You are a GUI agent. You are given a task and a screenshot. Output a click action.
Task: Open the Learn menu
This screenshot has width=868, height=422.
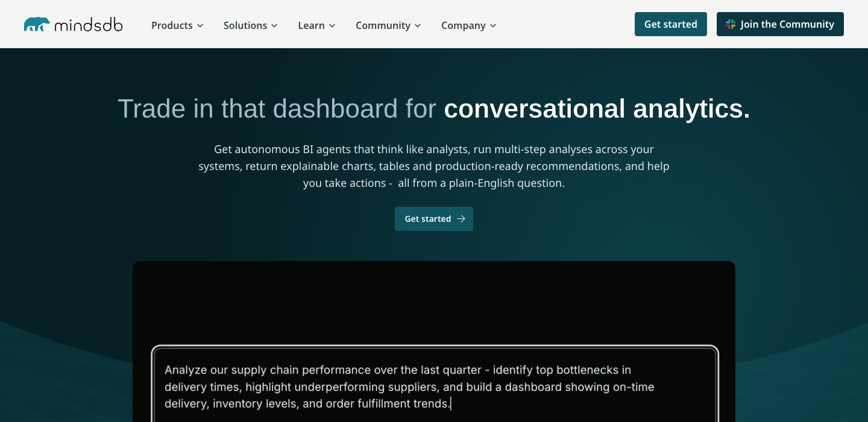coord(317,25)
